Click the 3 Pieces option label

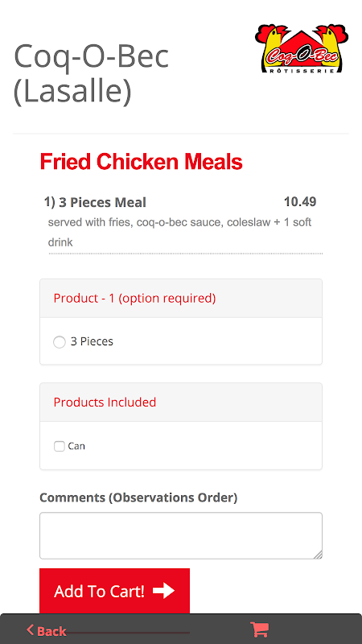coord(92,341)
